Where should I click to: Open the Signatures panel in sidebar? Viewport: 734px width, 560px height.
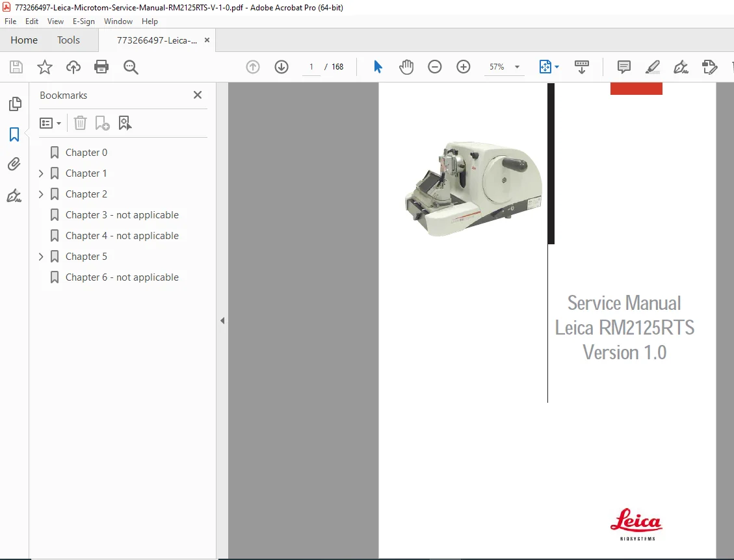[x=14, y=195]
